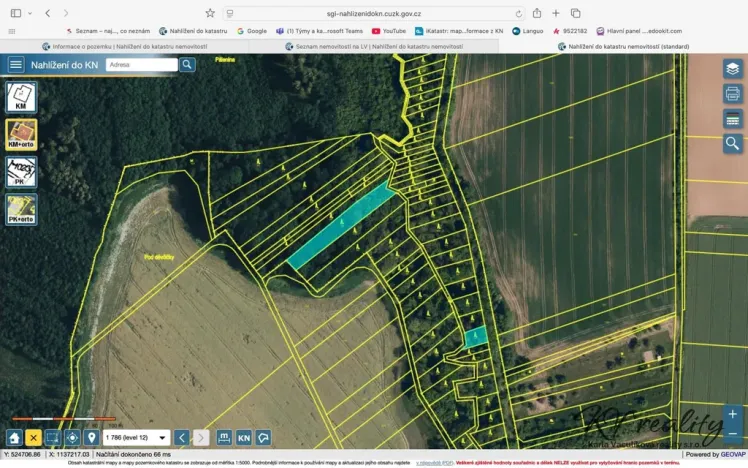Select the PK+orto map layer
This screenshot has width=748, height=468.
click(21, 209)
